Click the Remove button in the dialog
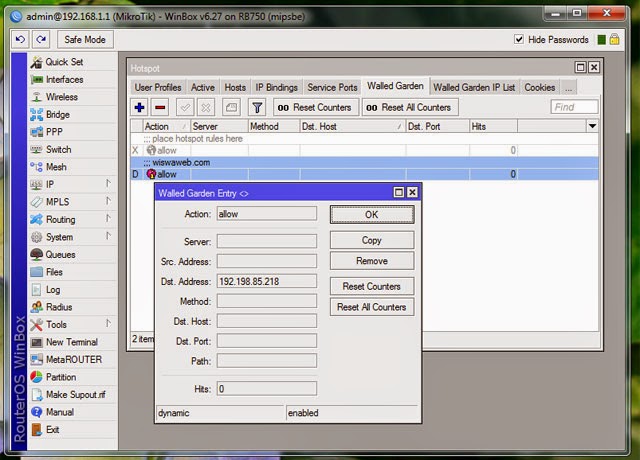Viewport: 640px width, 460px height. pyautogui.click(x=372, y=261)
